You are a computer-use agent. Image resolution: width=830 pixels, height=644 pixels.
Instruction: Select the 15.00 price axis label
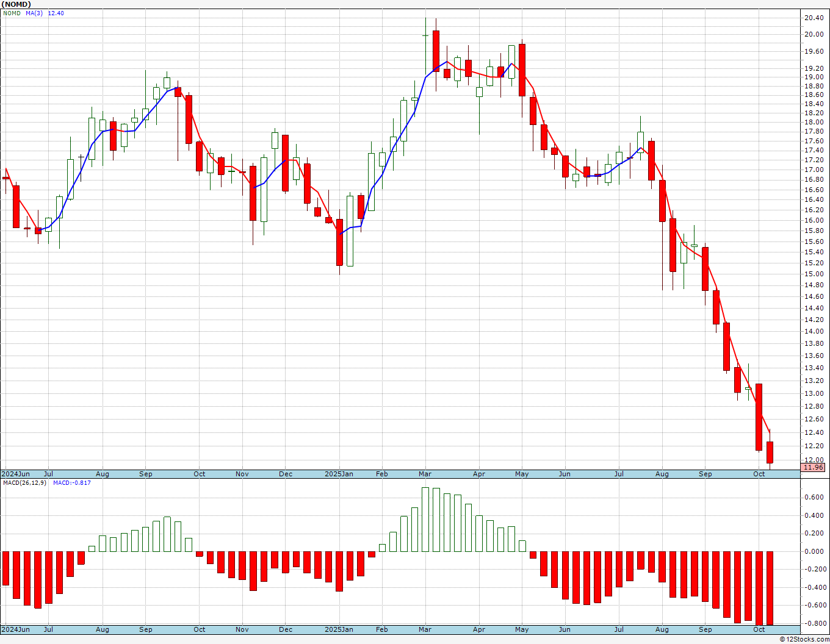814,274
